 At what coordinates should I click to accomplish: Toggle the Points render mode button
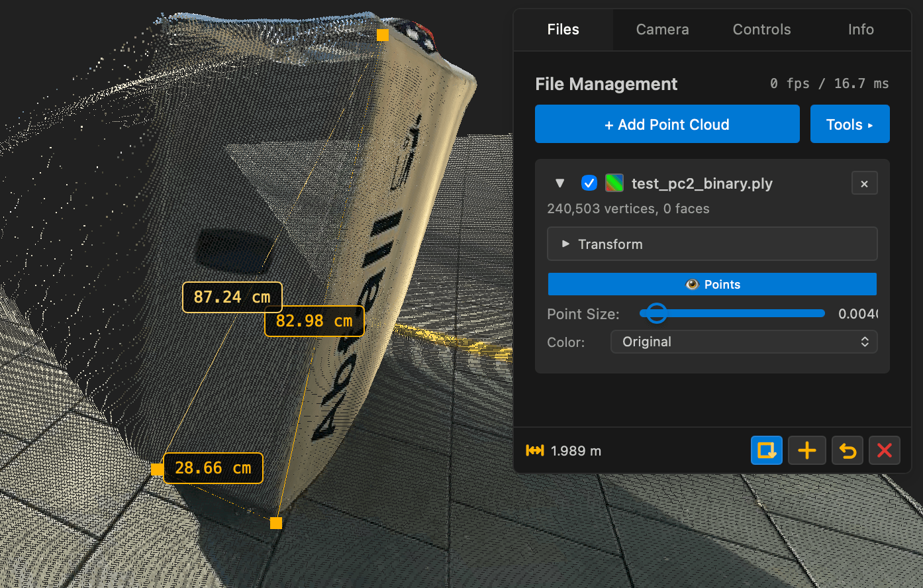pyautogui.click(x=712, y=284)
